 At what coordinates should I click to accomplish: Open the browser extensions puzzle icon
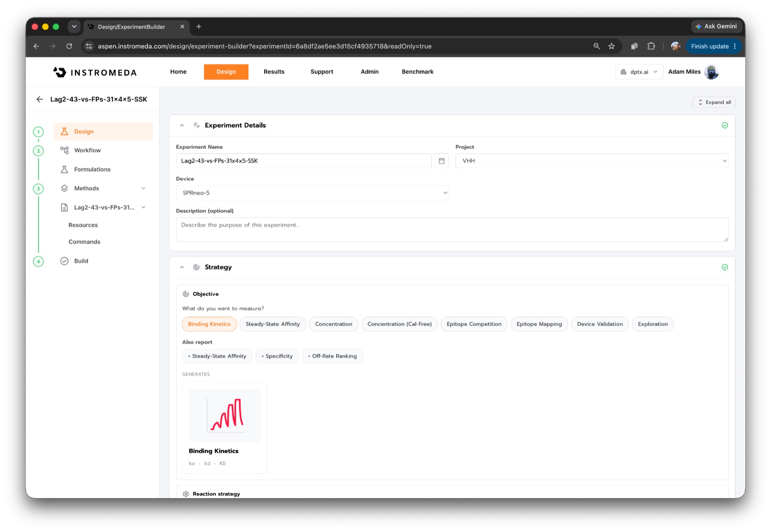pyautogui.click(x=651, y=46)
